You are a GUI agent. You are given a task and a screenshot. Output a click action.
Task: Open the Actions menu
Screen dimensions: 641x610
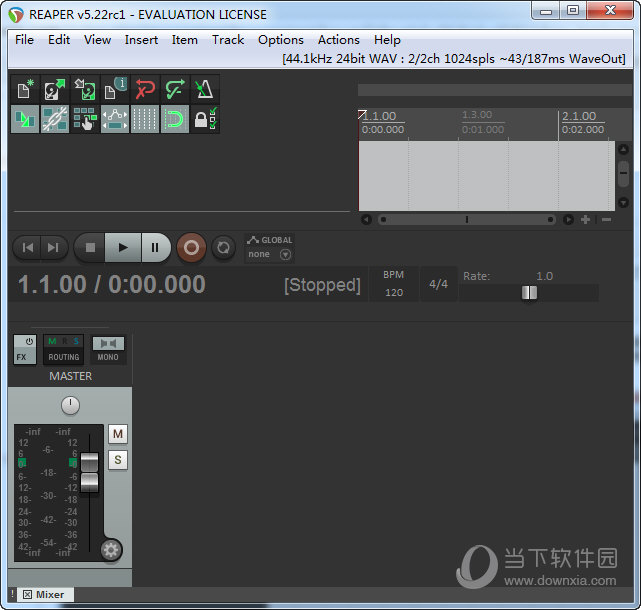click(x=338, y=40)
